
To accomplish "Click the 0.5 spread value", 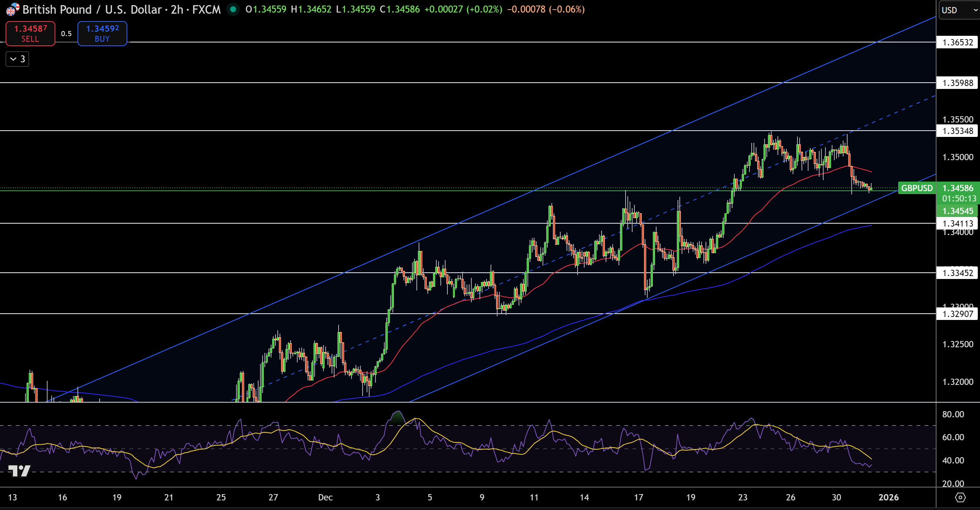I will click(66, 34).
